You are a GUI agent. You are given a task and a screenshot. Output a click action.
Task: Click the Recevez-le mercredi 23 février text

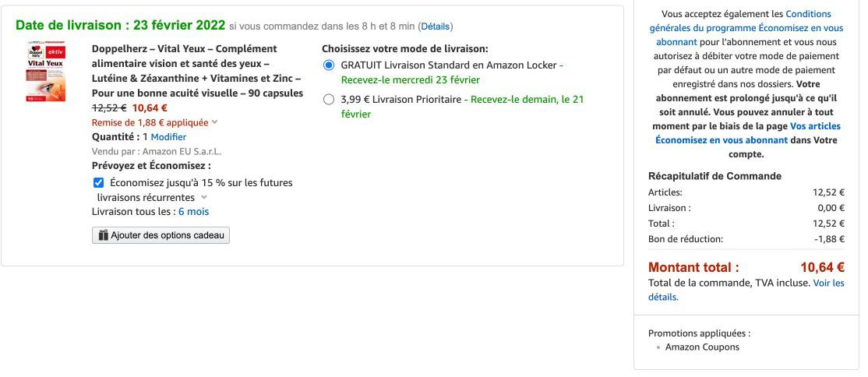(410, 79)
